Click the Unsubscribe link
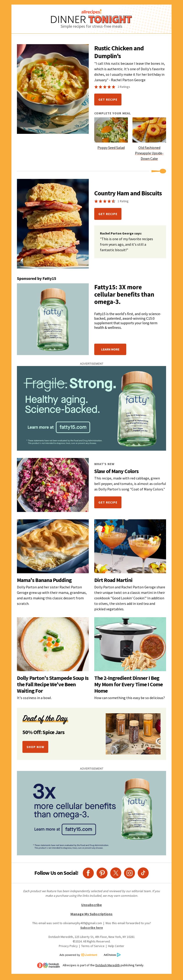The height and width of the screenshot is (980, 183). pyautogui.click(x=91, y=905)
